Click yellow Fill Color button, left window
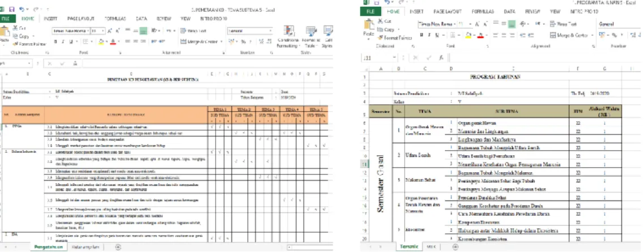Viewport: 644px width, 252px height. tap(101, 41)
